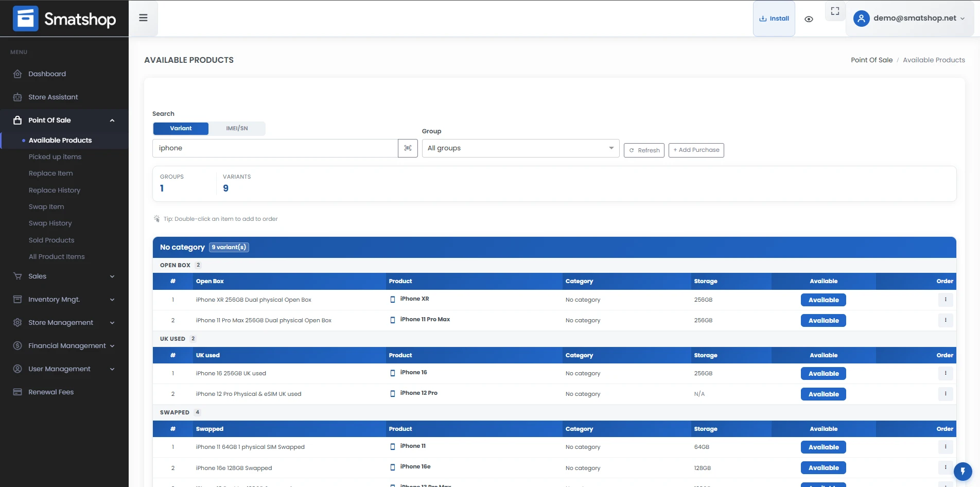Expand the Inventory Mngt. section
Viewport: 980px width, 487px height.
pos(64,300)
